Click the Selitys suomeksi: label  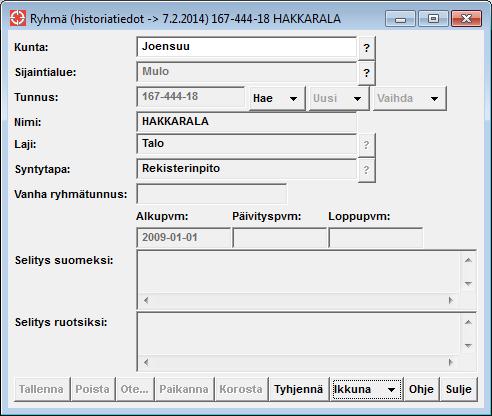click(x=64, y=260)
